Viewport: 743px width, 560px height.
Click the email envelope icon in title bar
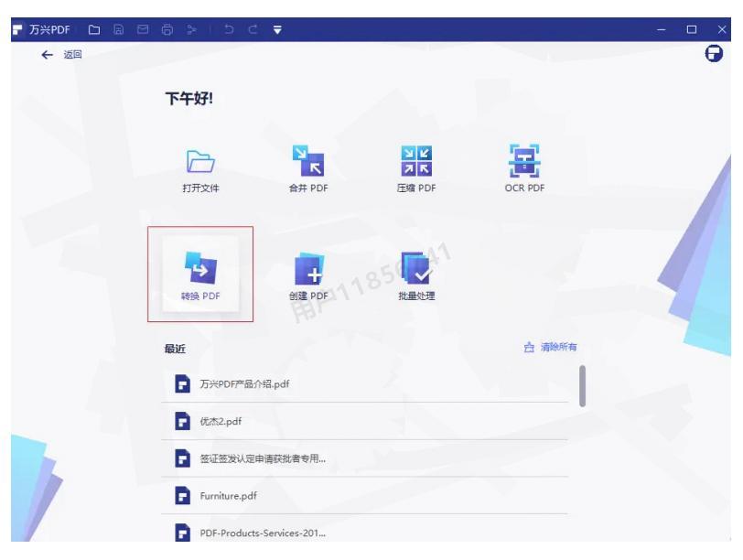[143, 30]
